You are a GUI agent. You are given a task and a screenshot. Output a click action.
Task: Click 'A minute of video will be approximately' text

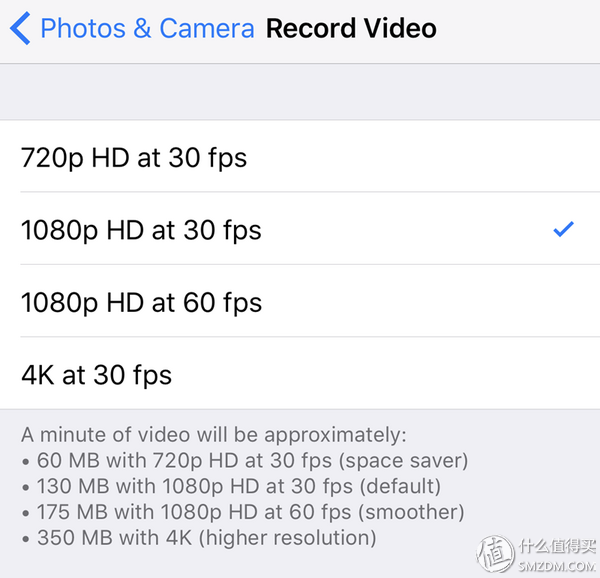pos(214,435)
